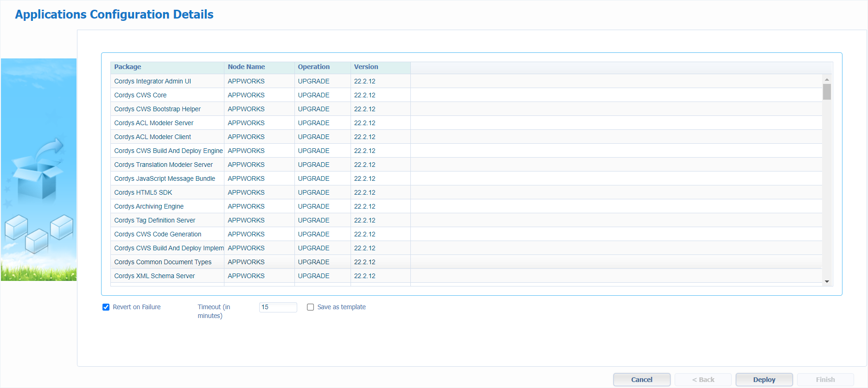The width and height of the screenshot is (868, 388).
Task: Click the Version column header
Action: pos(380,67)
